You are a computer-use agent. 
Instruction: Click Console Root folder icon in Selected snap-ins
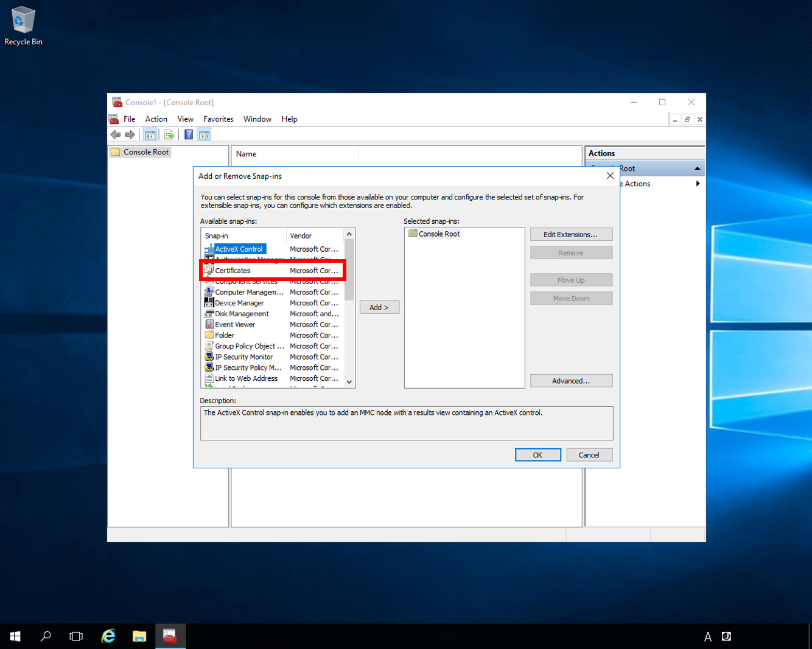[413, 234]
